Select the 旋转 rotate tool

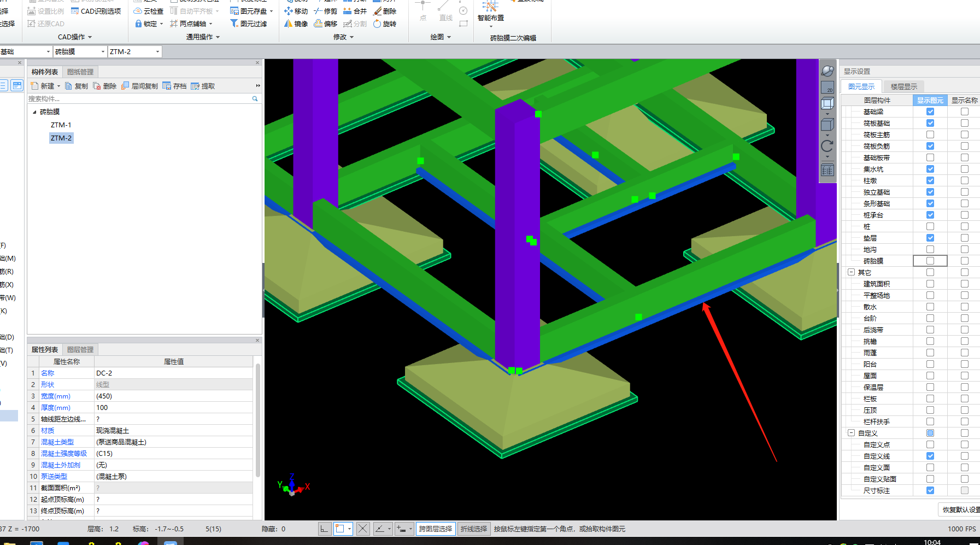[x=385, y=24]
